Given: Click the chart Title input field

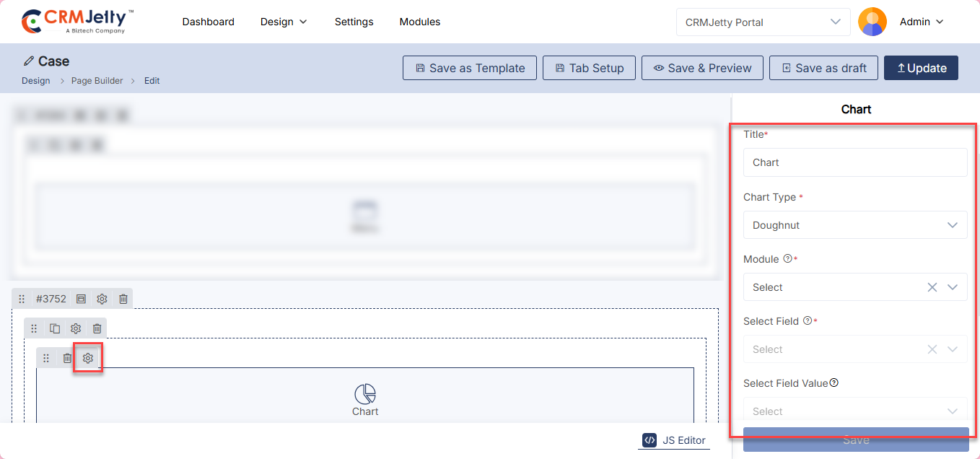Looking at the screenshot, I should 855,162.
